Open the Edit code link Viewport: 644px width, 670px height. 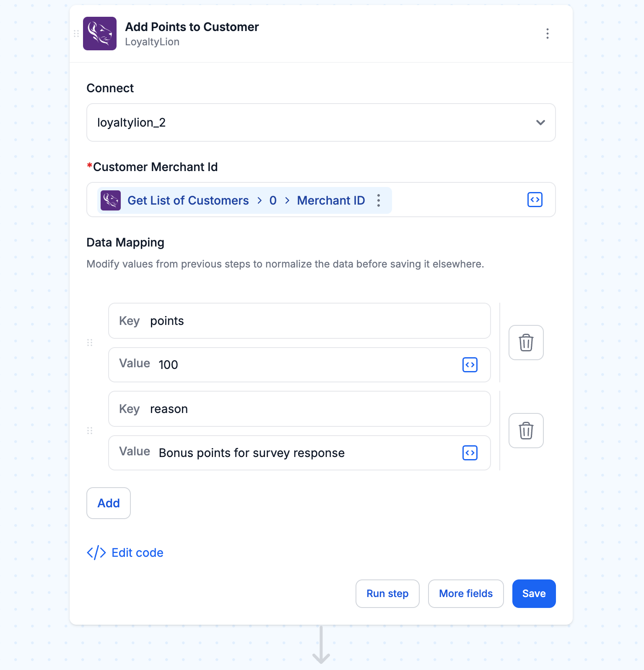coord(125,553)
